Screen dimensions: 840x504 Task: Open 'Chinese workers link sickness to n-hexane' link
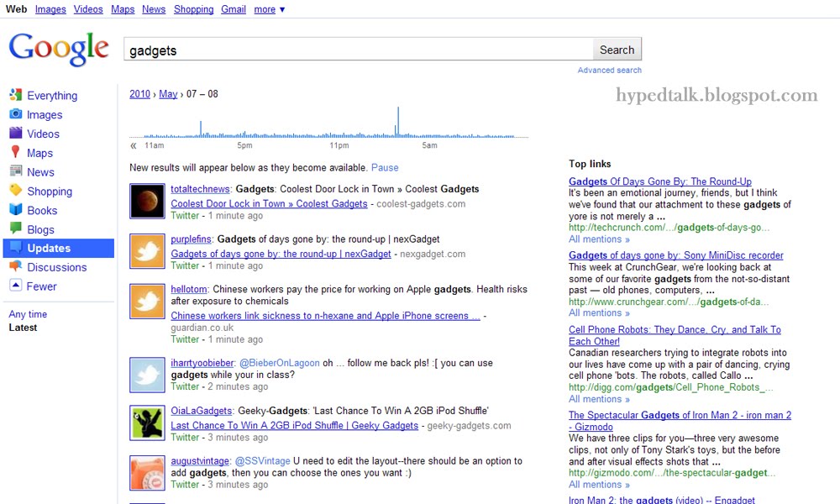click(x=325, y=316)
